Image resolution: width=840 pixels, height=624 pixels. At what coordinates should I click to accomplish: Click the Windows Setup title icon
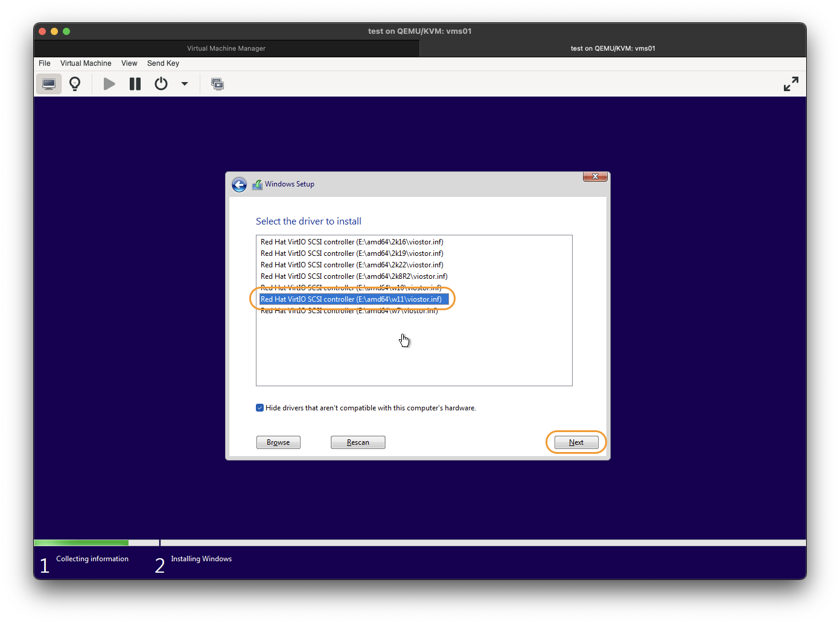click(257, 185)
